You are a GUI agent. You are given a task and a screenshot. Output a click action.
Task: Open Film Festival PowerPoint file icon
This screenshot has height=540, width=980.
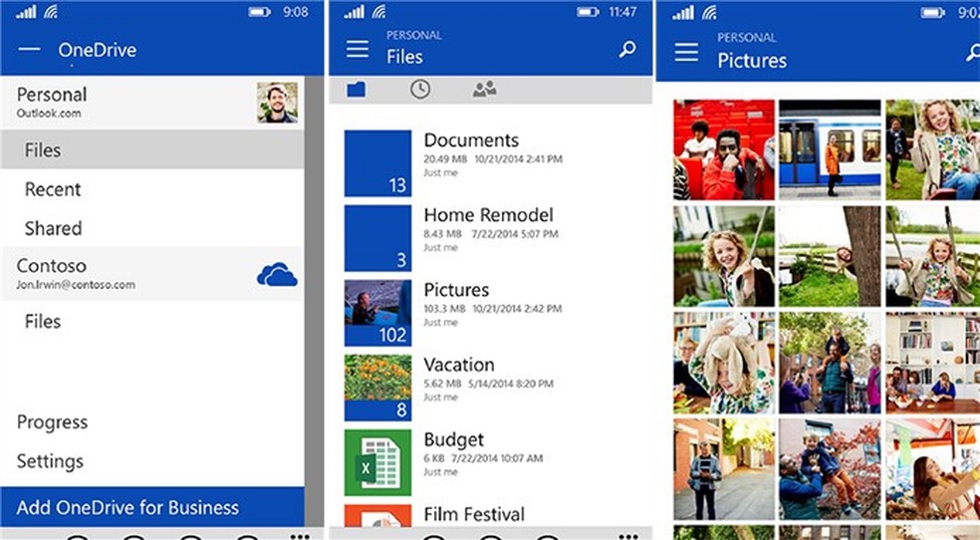coord(377,516)
